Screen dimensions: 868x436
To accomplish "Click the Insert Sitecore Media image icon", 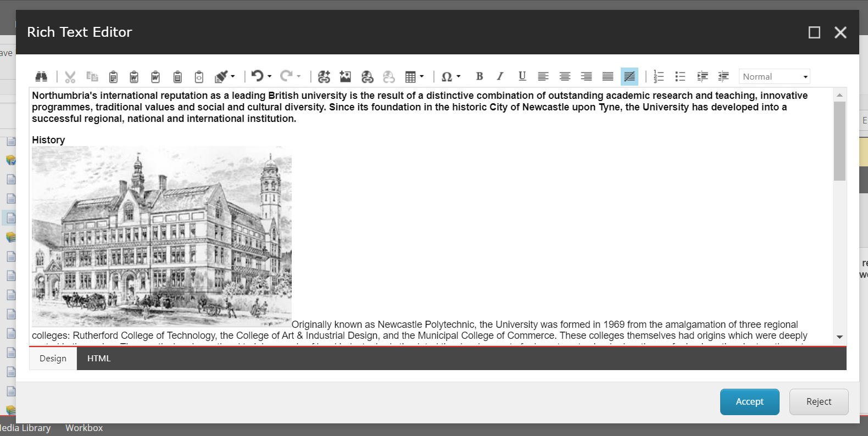I will (x=345, y=76).
